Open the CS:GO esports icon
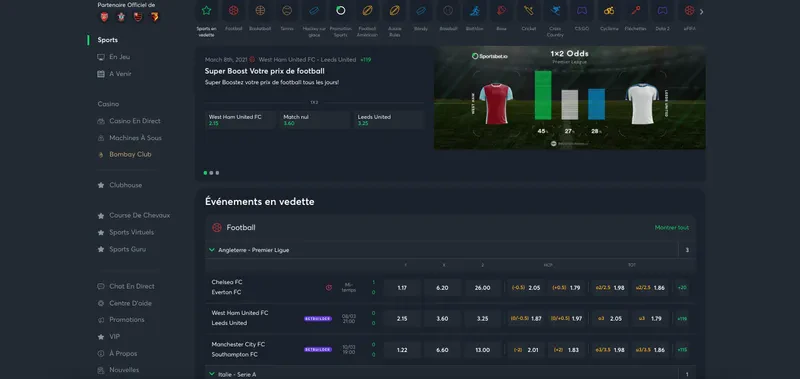 point(582,10)
